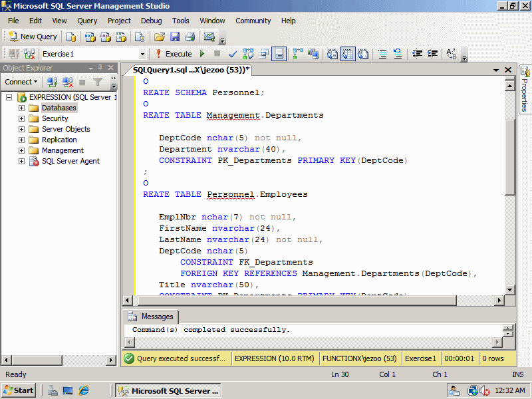532x399 pixels.
Task: Open the Tools menu
Action: 180,21
